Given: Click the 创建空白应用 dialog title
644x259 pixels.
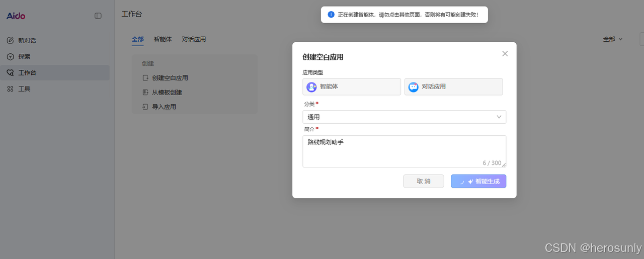Looking at the screenshot, I should pyautogui.click(x=323, y=57).
